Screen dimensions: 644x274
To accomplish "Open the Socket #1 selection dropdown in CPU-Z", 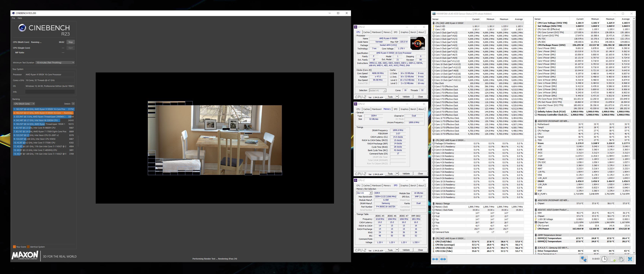I will click(x=378, y=90).
